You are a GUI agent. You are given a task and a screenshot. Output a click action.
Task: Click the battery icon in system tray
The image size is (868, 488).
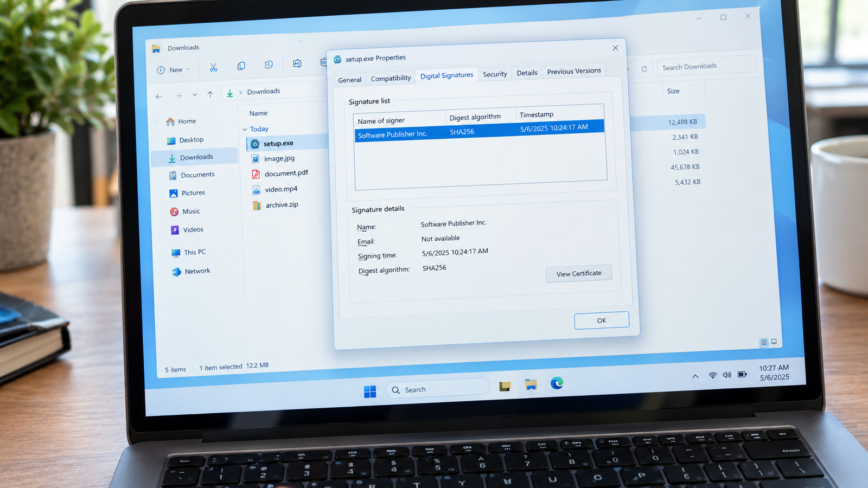pyautogui.click(x=742, y=374)
